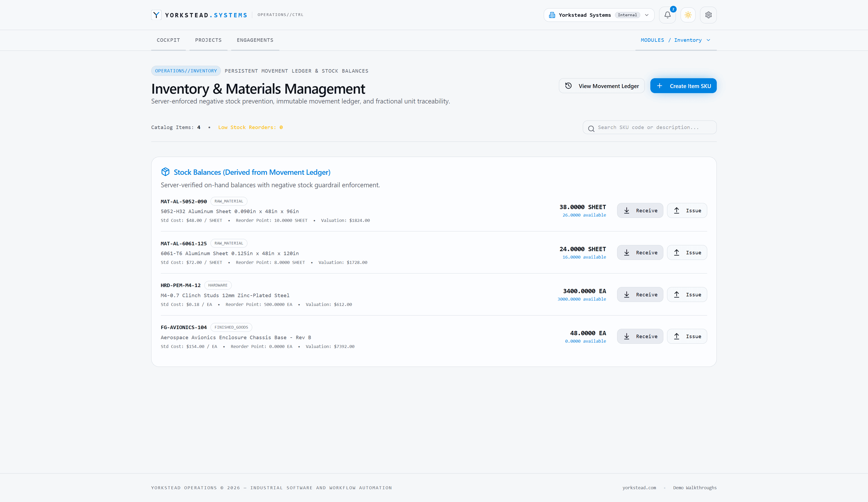Open View Movement Ledger
The height and width of the screenshot is (502, 868).
pos(601,86)
